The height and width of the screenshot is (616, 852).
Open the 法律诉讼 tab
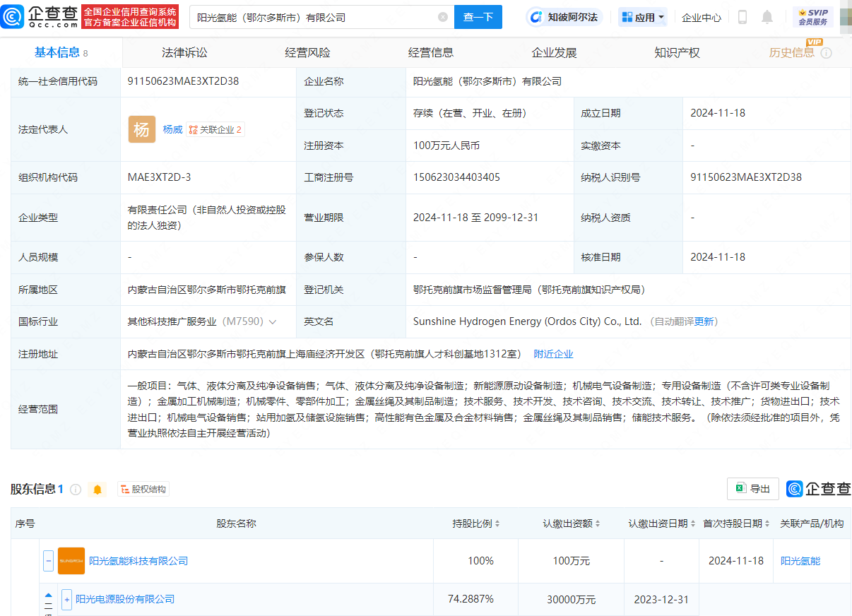coord(184,52)
